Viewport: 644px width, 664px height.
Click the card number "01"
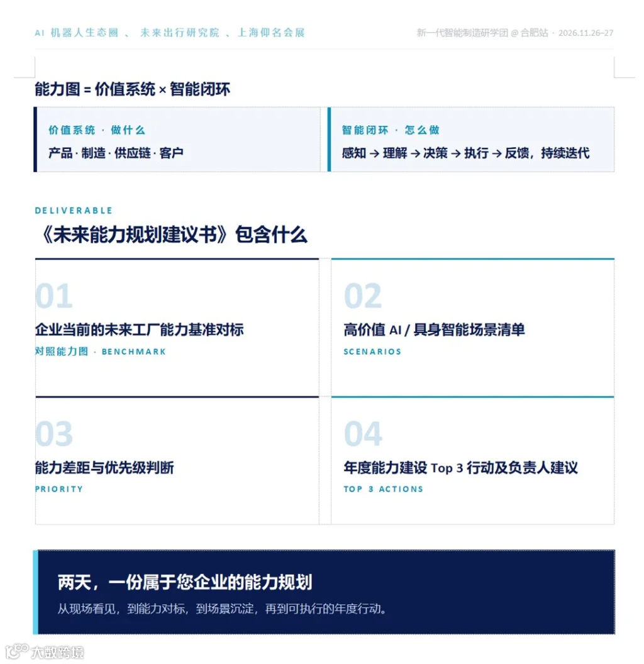pyautogui.click(x=54, y=296)
